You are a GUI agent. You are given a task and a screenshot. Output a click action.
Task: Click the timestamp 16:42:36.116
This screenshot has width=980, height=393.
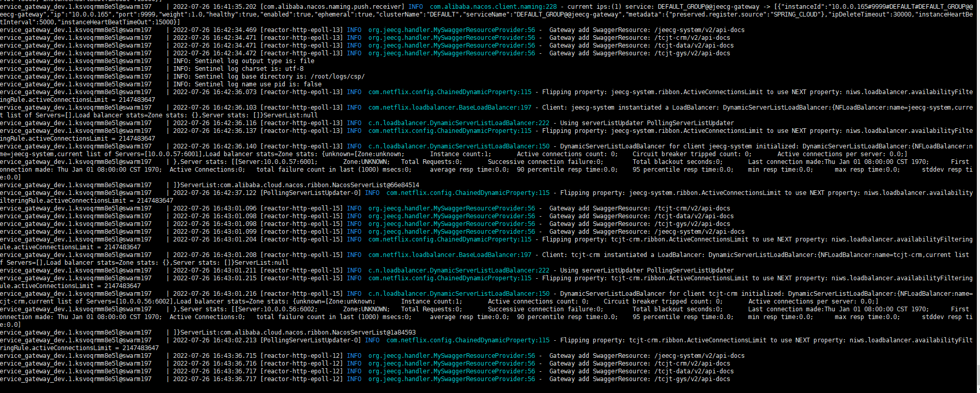(235, 123)
